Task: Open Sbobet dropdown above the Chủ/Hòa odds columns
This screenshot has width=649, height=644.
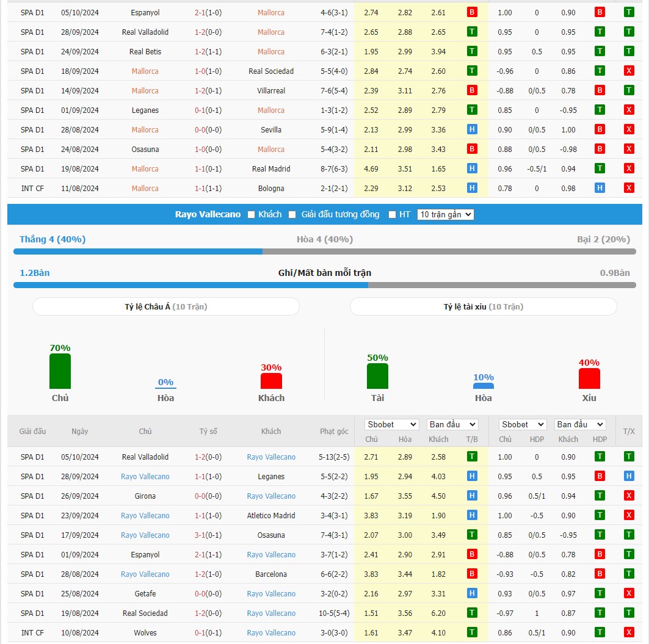Action: click(x=391, y=424)
